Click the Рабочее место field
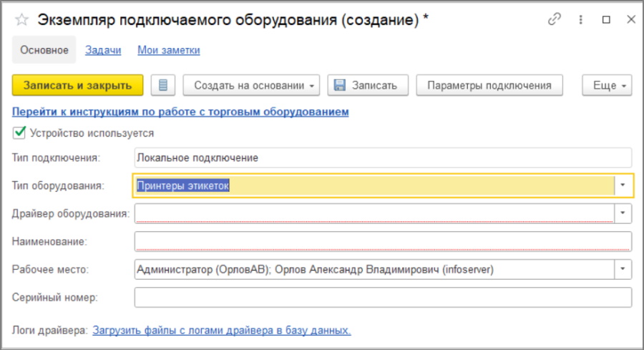 coord(374,269)
